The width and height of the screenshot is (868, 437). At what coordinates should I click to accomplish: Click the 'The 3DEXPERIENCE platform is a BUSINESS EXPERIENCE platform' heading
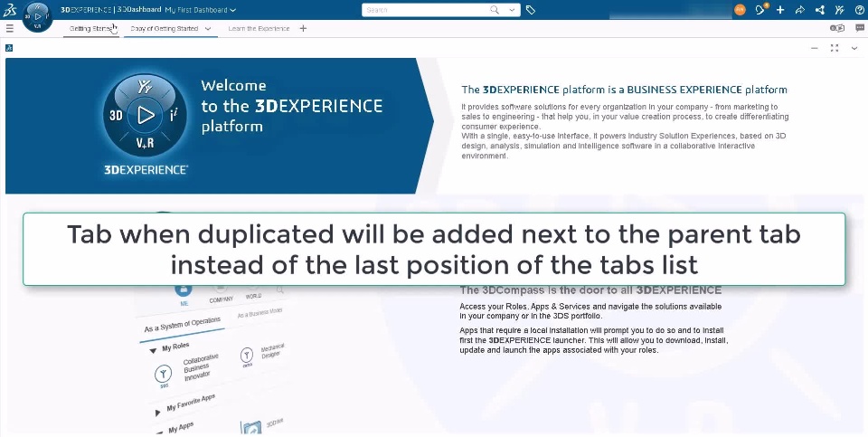click(624, 90)
